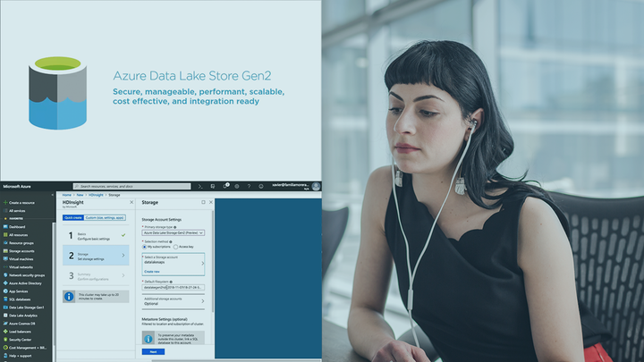Click the Create new storage link

[151, 272]
